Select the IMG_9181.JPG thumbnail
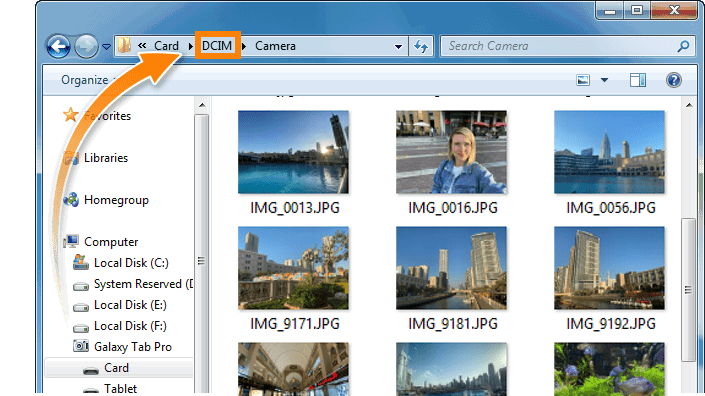705x396 pixels. [x=451, y=268]
